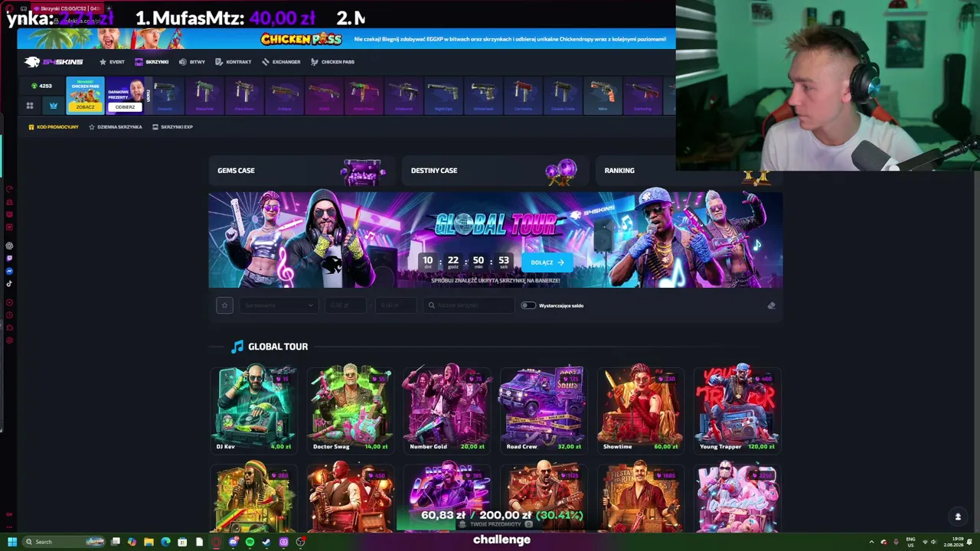
Task: Open Kod Promocyjny link
Action: pos(54,127)
